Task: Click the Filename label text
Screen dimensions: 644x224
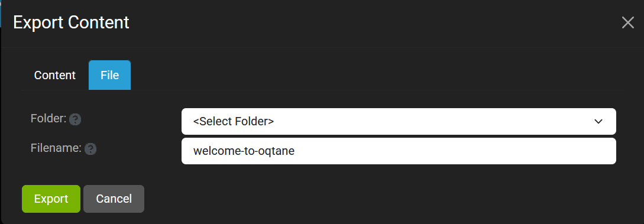Action: click(x=56, y=148)
